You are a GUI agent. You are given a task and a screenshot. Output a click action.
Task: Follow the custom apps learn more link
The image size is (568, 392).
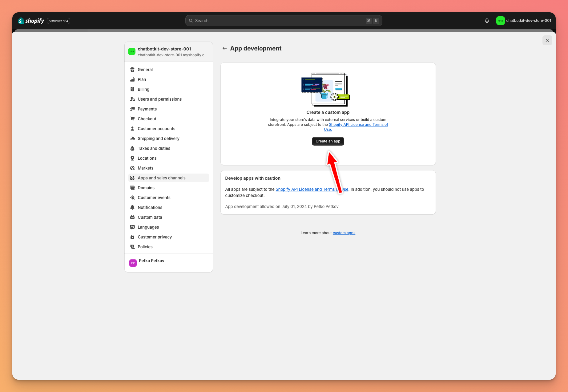344,233
